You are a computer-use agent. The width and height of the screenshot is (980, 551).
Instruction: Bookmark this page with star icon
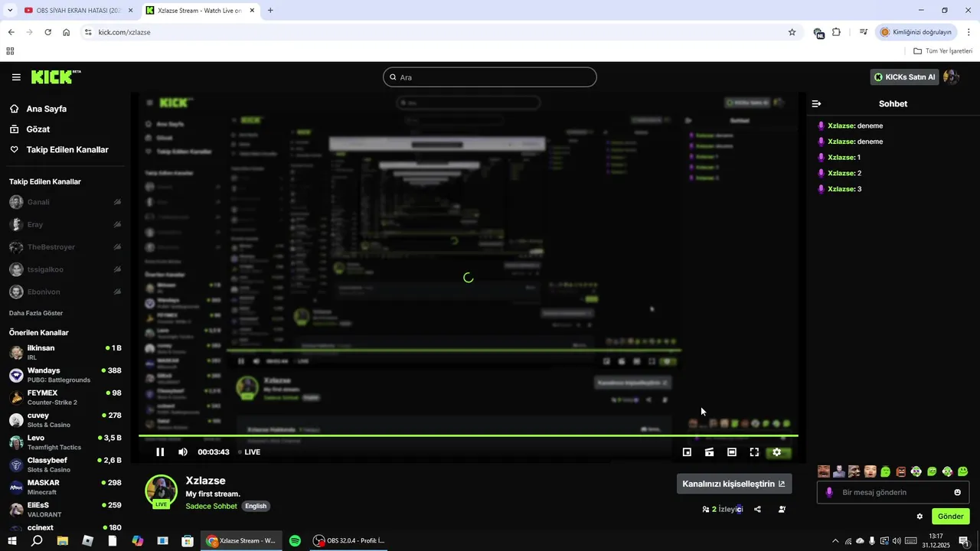tap(792, 32)
